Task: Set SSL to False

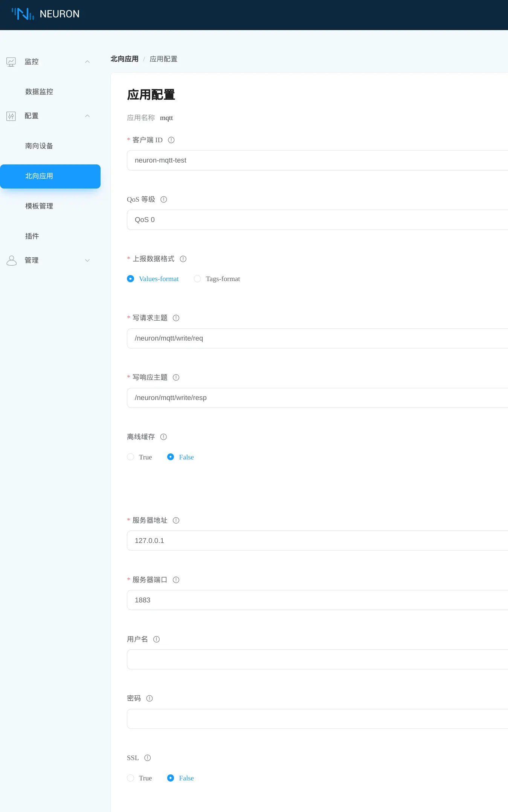Action: (171, 778)
